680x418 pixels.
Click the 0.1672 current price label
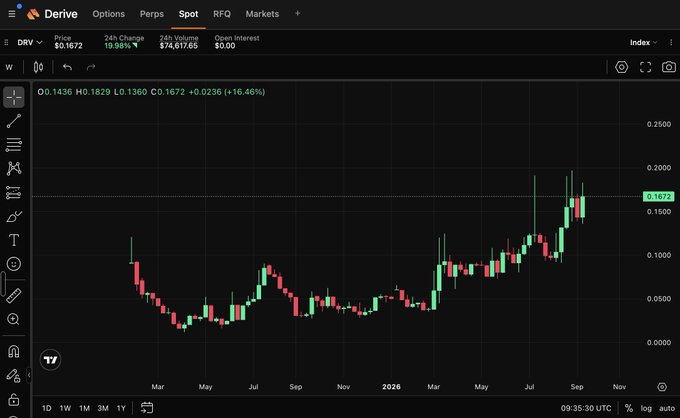(658, 196)
